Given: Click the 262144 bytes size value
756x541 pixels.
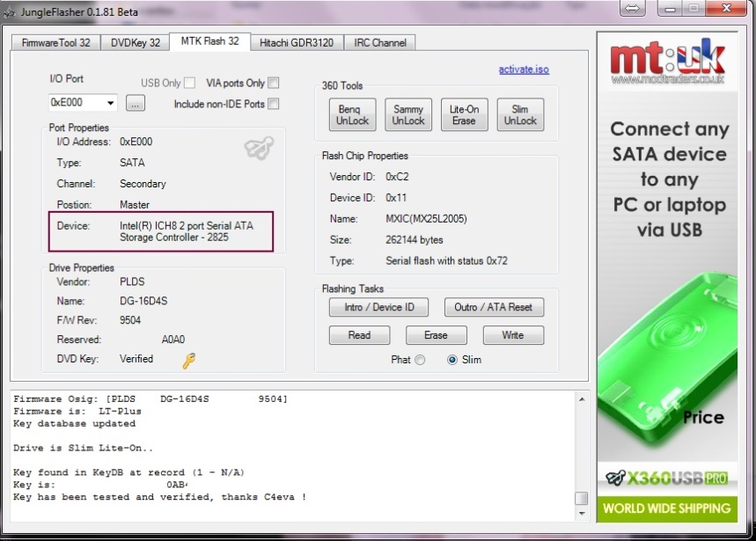Looking at the screenshot, I should (415, 240).
